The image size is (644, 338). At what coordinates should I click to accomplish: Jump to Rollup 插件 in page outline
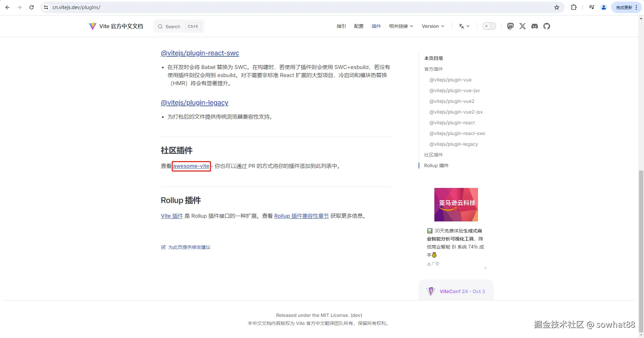tap(436, 165)
